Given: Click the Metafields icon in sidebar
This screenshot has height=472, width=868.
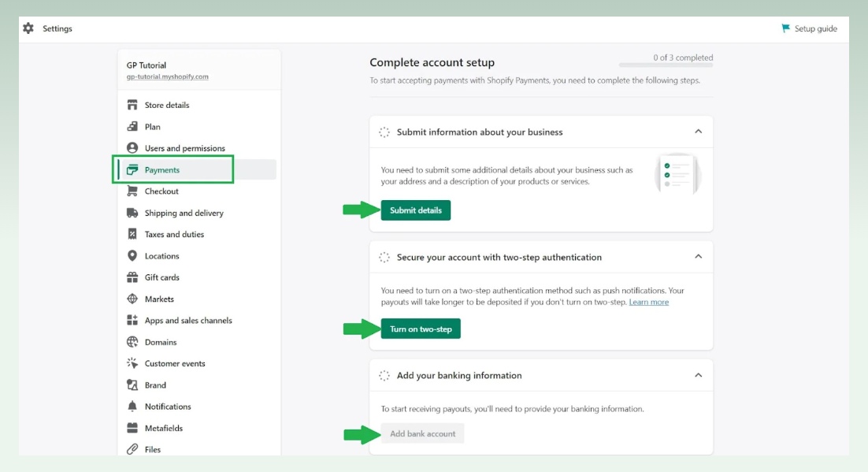Looking at the screenshot, I should (132, 428).
